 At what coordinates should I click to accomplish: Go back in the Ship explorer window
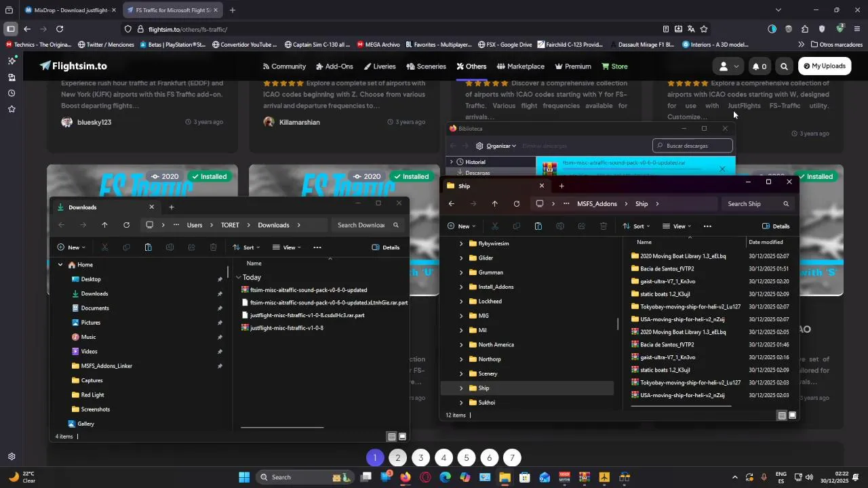coord(452,204)
